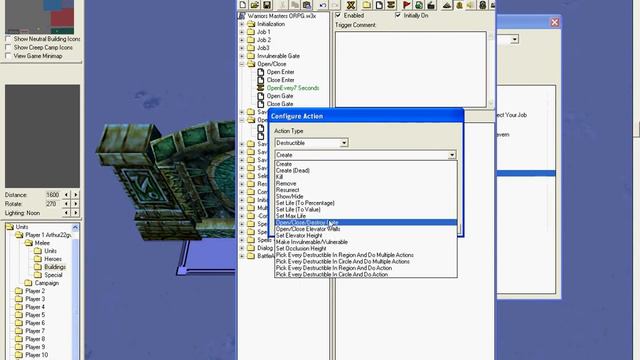Click the Redo arrow icon
Screen dimensions: 640x360
click(x=334, y=5)
